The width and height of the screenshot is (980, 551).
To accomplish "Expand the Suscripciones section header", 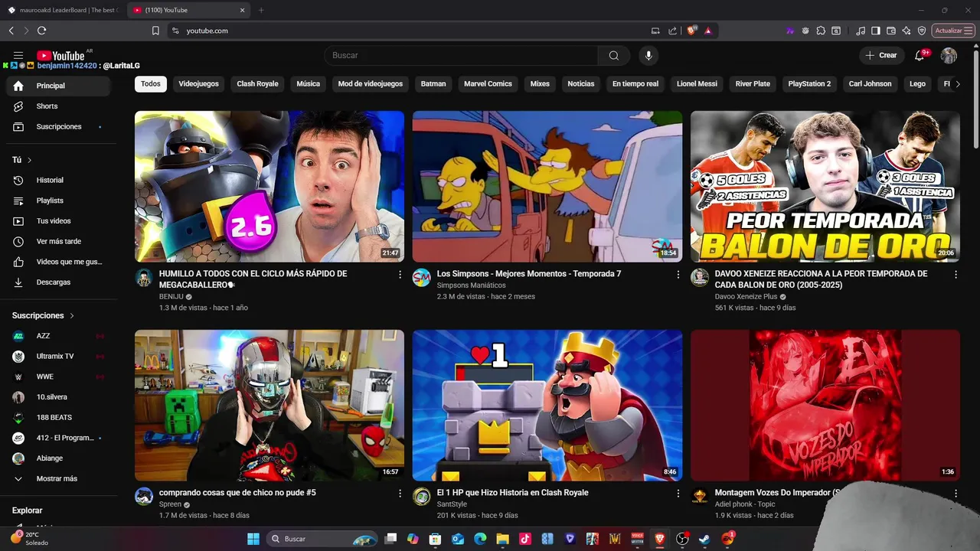I will [44, 315].
